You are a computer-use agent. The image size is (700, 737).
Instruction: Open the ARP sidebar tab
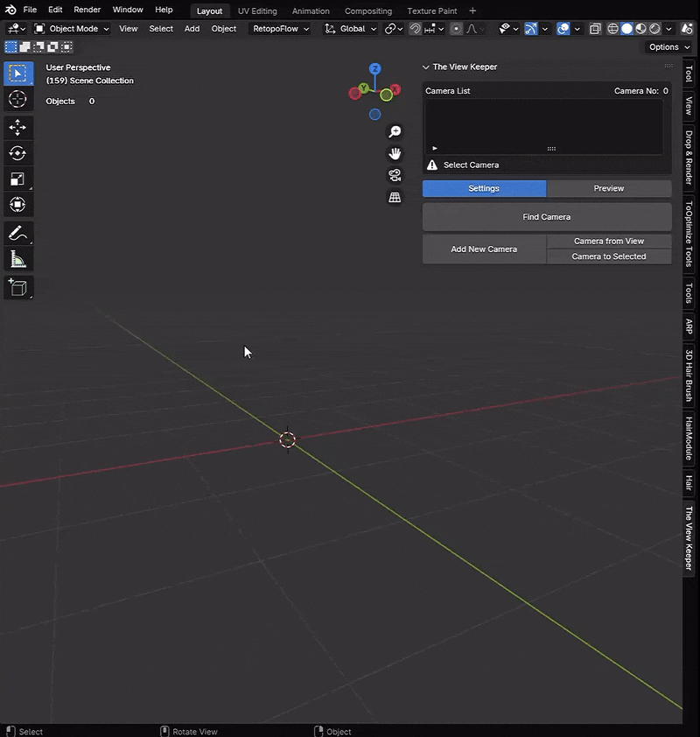(x=689, y=326)
